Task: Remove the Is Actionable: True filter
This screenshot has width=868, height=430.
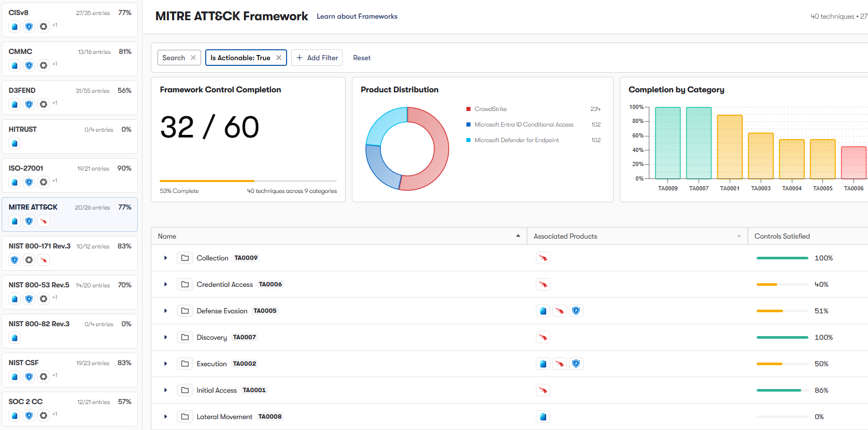Action: [x=279, y=58]
